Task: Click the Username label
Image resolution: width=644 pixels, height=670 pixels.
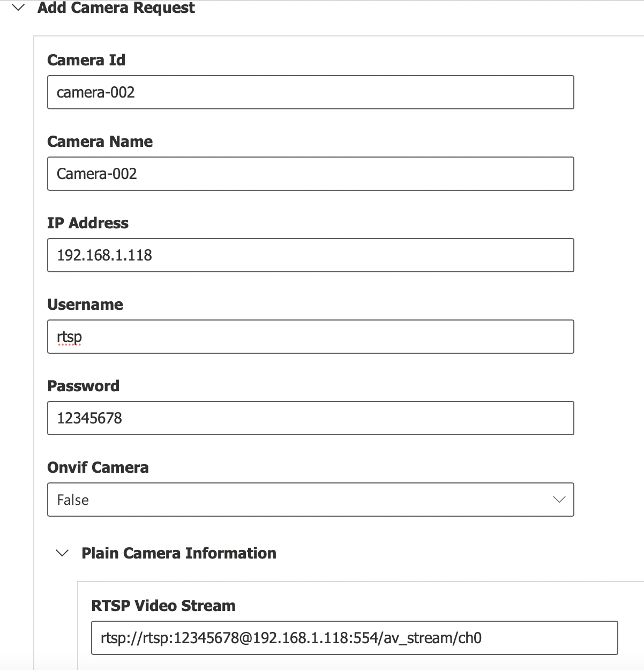Action: point(85,304)
